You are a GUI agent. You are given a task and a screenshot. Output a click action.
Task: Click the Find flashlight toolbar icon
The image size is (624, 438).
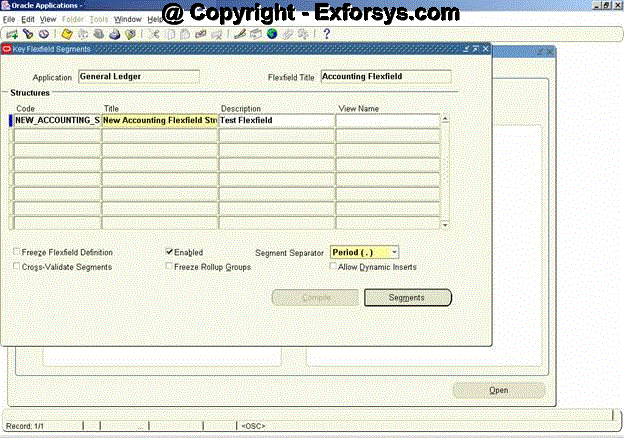click(x=26, y=34)
